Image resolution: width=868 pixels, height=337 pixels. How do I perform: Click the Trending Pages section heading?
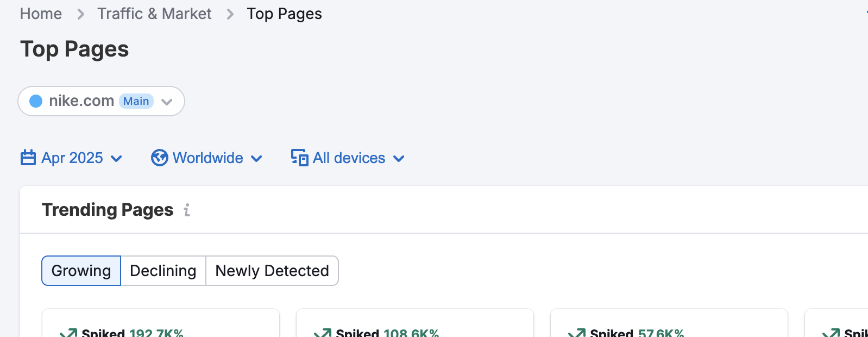(108, 210)
